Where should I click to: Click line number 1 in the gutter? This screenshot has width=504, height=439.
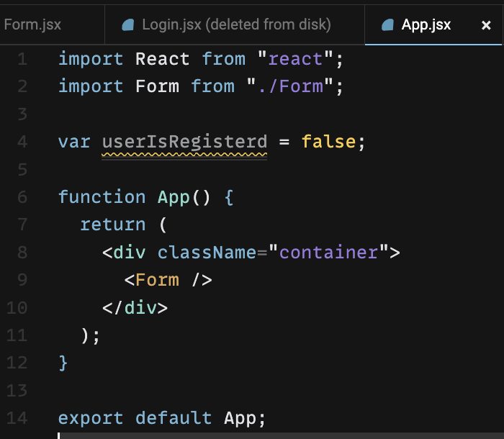[22, 59]
